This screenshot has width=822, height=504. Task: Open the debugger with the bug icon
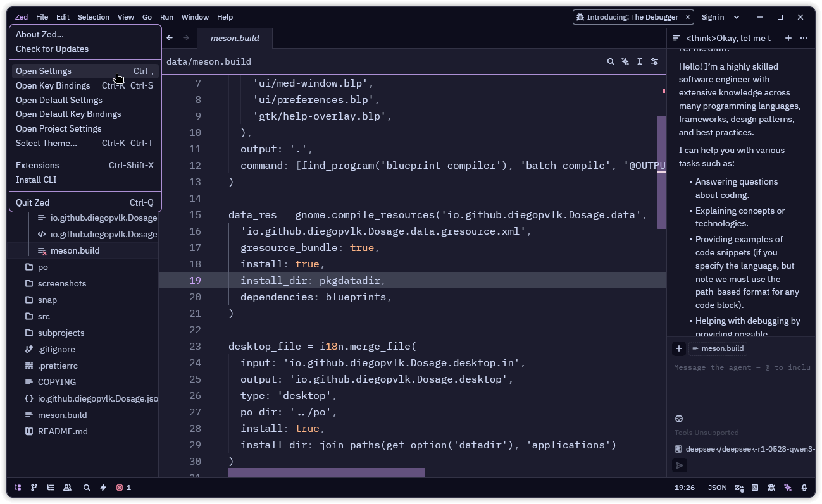(771, 488)
